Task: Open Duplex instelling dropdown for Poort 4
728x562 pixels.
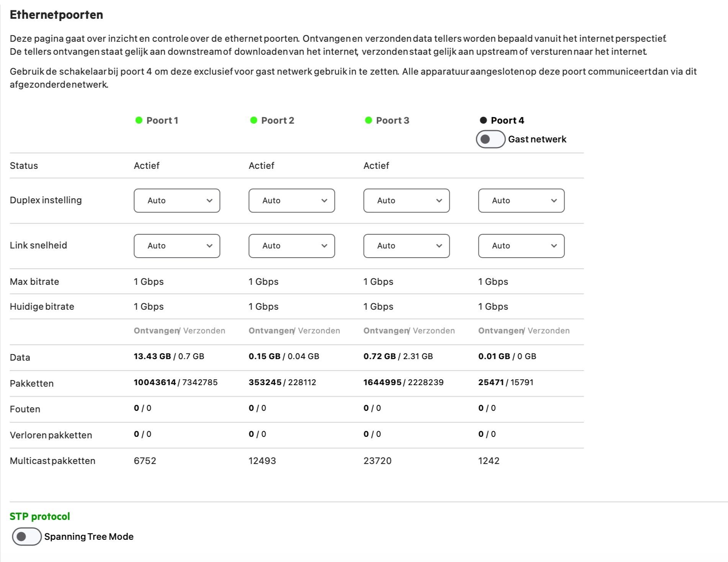Action: 521,201
